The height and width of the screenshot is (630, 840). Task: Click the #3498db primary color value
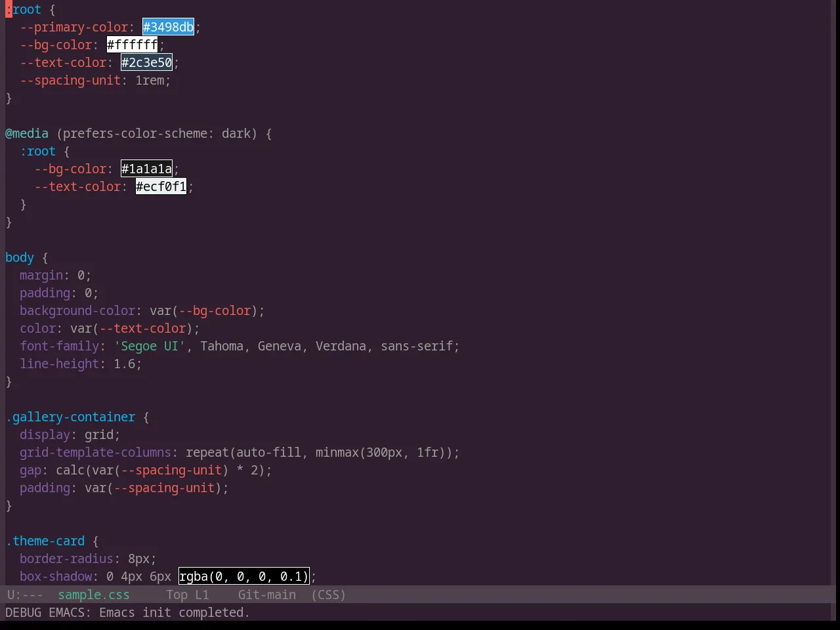click(x=169, y=27)
